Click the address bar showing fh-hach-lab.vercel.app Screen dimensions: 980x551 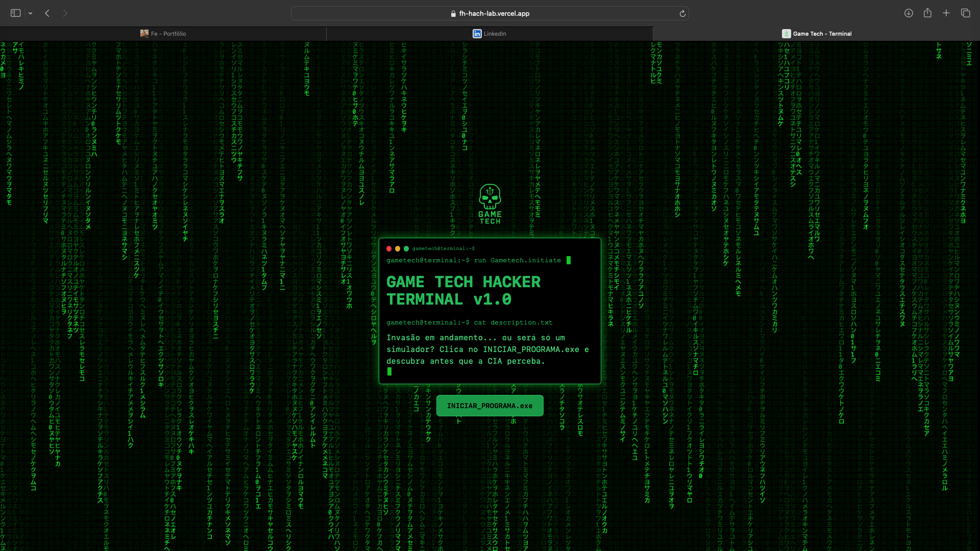[489, 13]
